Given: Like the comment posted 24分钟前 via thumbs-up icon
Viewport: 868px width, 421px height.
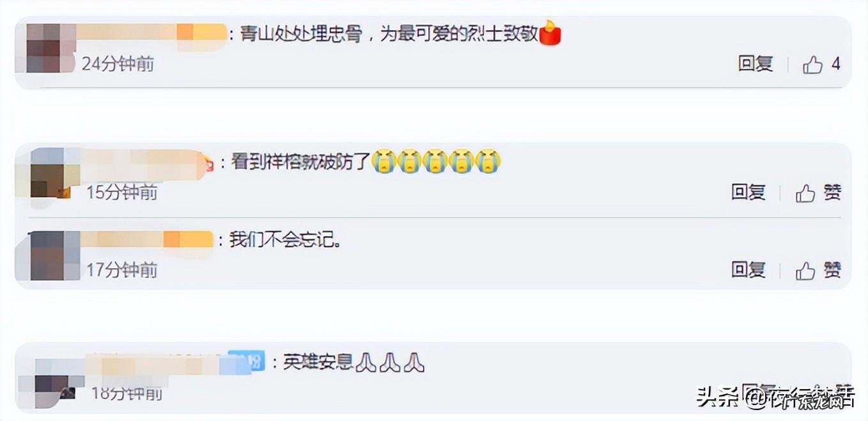Looking at the screenshot, I should pos(812,64).
